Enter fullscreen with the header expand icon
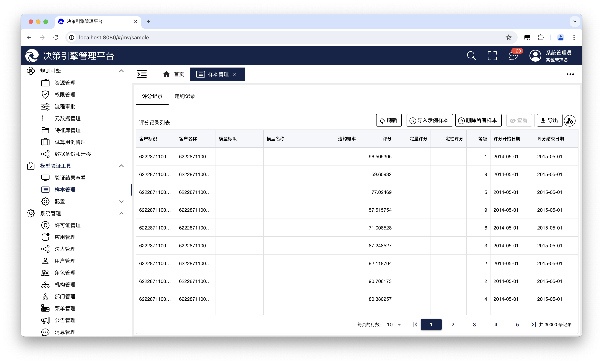This screenshot has width=603, height=364. pos(492,56)
